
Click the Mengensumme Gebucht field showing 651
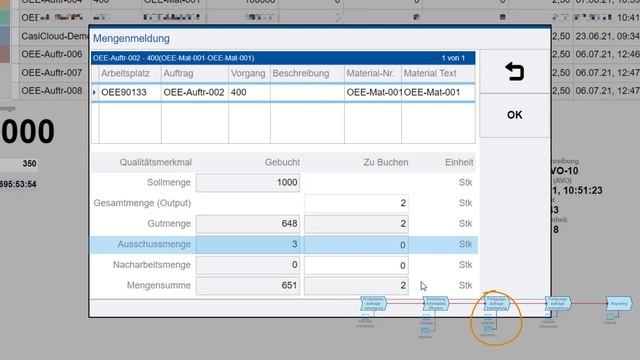tap(248, 285)
